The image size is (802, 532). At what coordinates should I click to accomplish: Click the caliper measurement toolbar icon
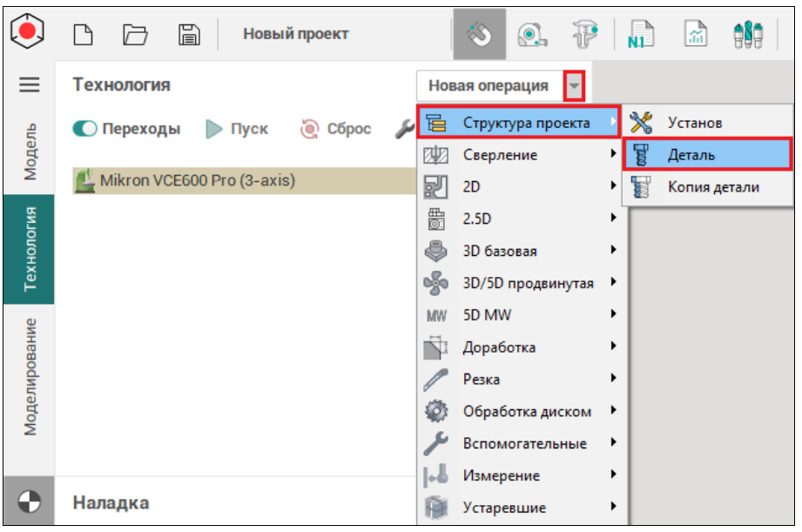[583, 34]
